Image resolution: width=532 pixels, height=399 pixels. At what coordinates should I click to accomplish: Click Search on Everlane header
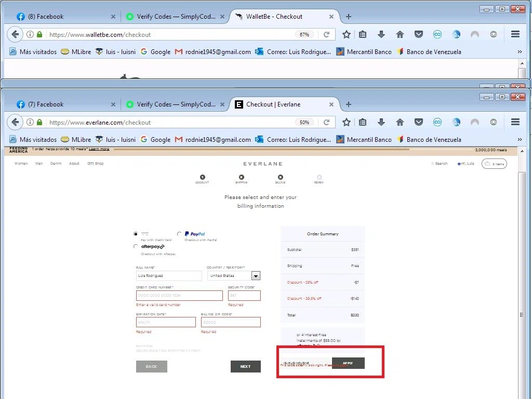pyautogui.click(x=440, y=164)
